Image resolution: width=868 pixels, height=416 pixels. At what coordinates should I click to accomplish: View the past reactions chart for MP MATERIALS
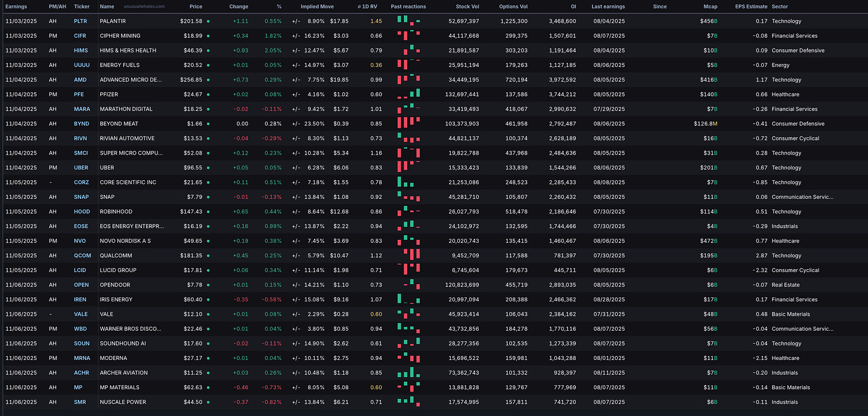[x=409, y=387]
